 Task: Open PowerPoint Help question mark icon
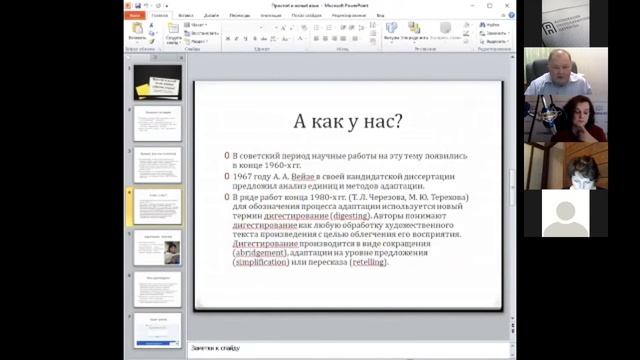click(x=511, y=15)
